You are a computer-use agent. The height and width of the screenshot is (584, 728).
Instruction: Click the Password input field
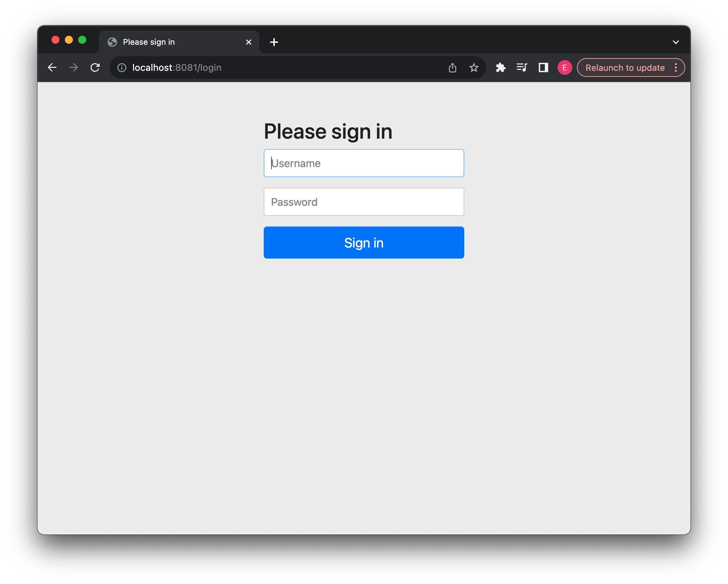coord(364,201)
